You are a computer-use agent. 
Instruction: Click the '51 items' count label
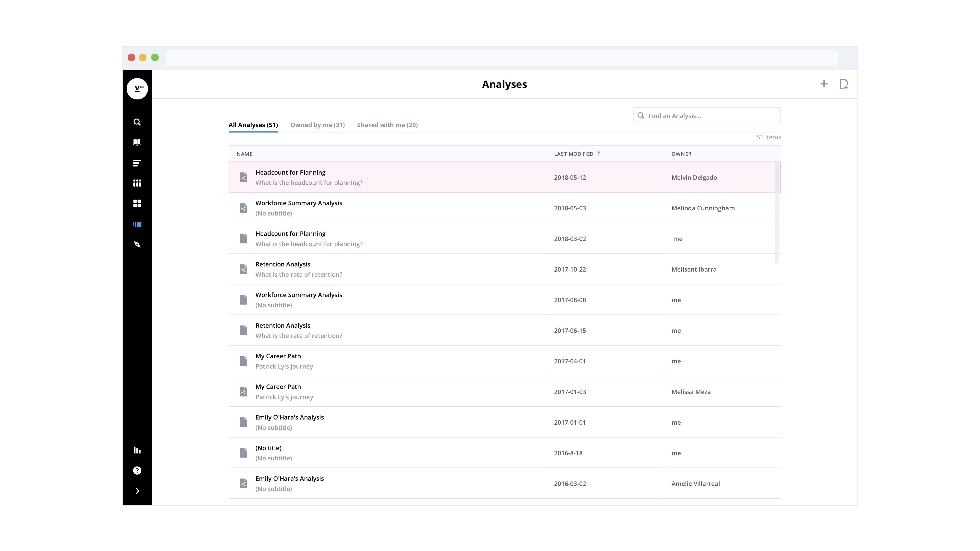pyautogui.click(x=769, y=137)
